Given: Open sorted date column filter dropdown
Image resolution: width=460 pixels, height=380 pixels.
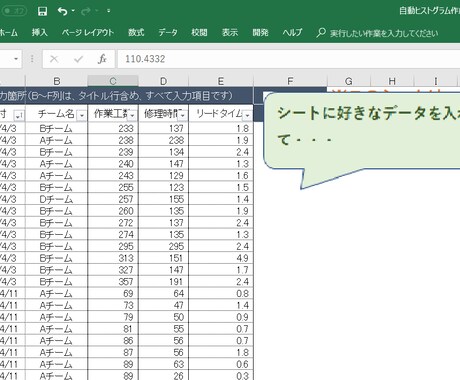Looking at the screenshot, I should [19, 115].
